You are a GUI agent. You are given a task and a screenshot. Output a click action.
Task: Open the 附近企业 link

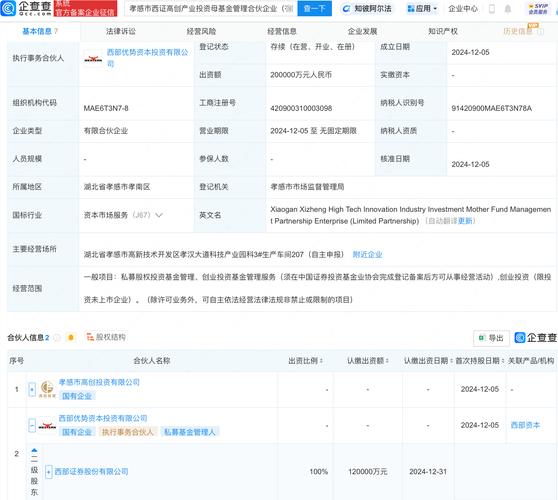(367, 254)
